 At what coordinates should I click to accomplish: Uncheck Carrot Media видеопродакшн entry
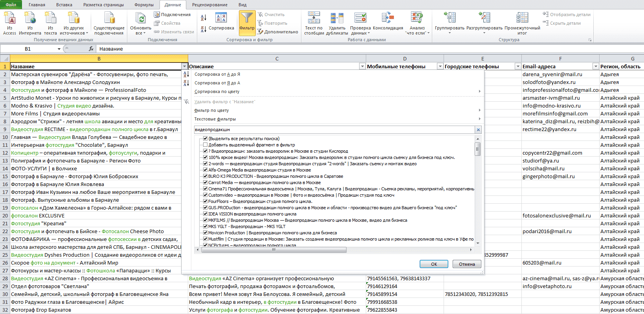pos(205,183)
